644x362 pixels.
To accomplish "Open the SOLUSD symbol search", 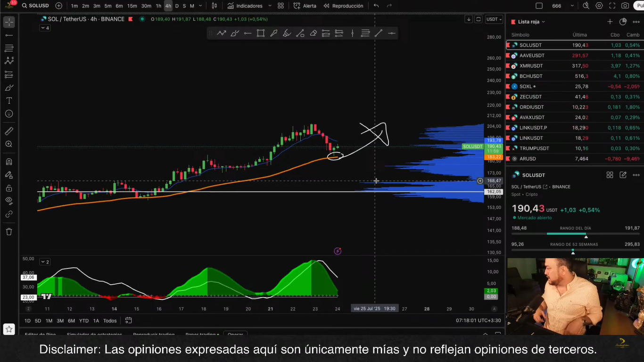I will 35,6.
